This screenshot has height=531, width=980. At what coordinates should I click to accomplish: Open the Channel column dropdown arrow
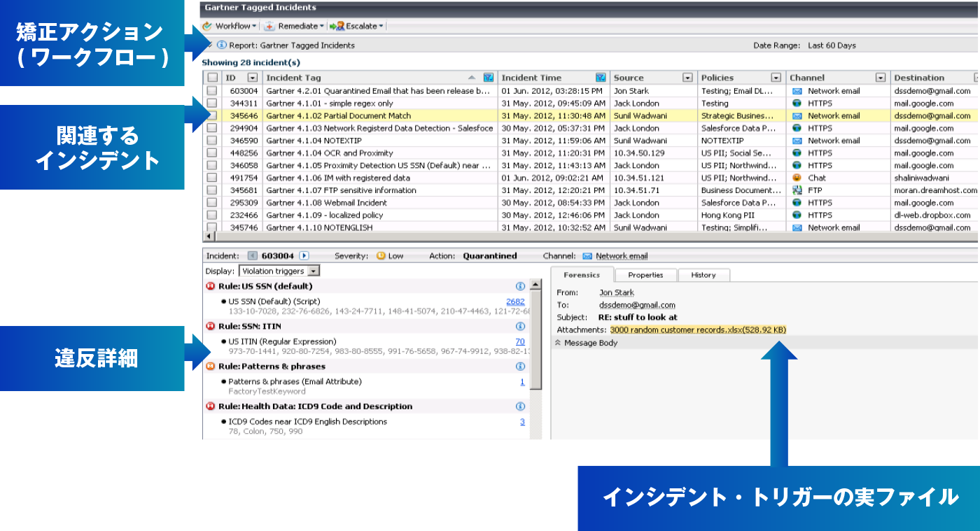tap(881, 78)
